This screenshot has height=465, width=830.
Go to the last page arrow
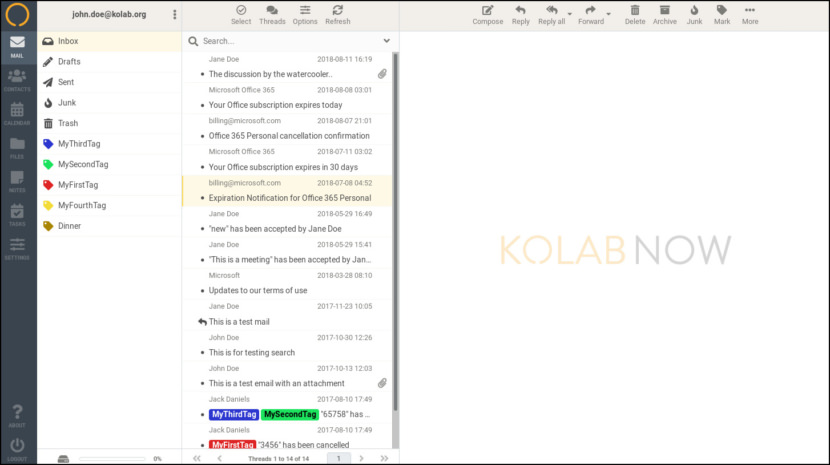pos(384,458)
